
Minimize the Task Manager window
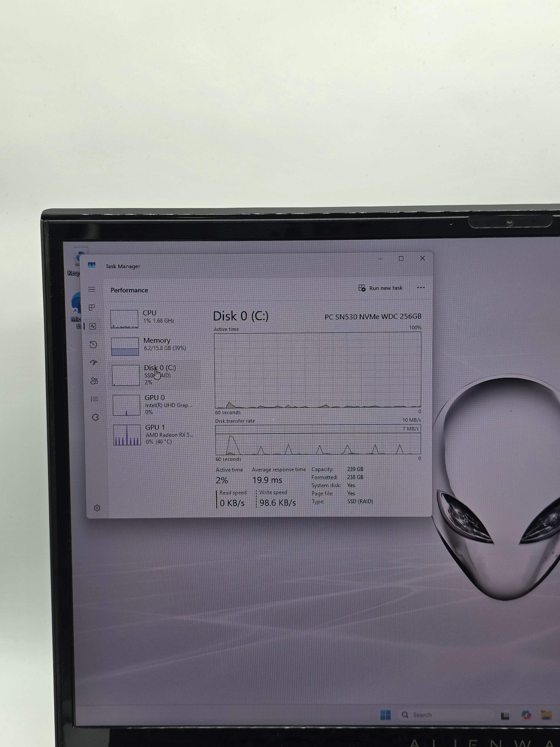pyautogui.click(x=380, y=258)
